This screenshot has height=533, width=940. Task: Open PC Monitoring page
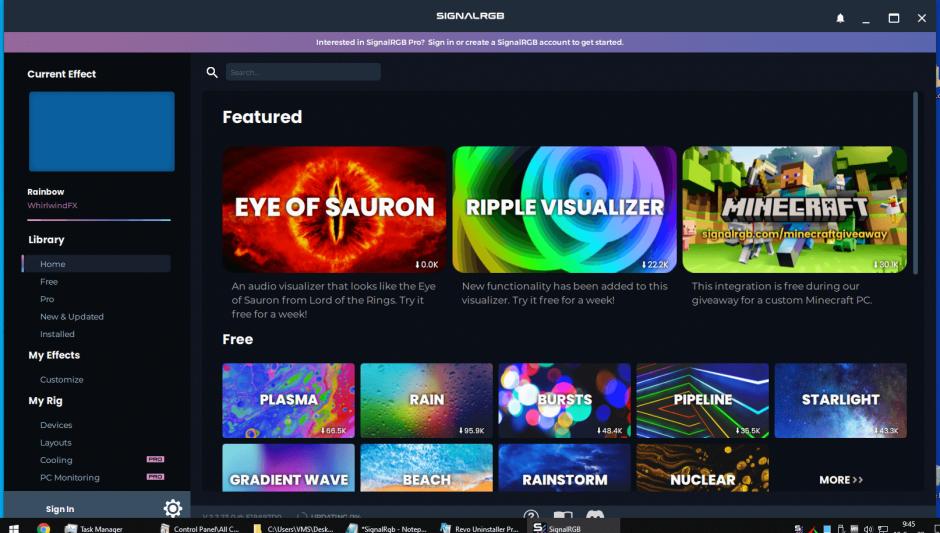click(x=70, y=477)
